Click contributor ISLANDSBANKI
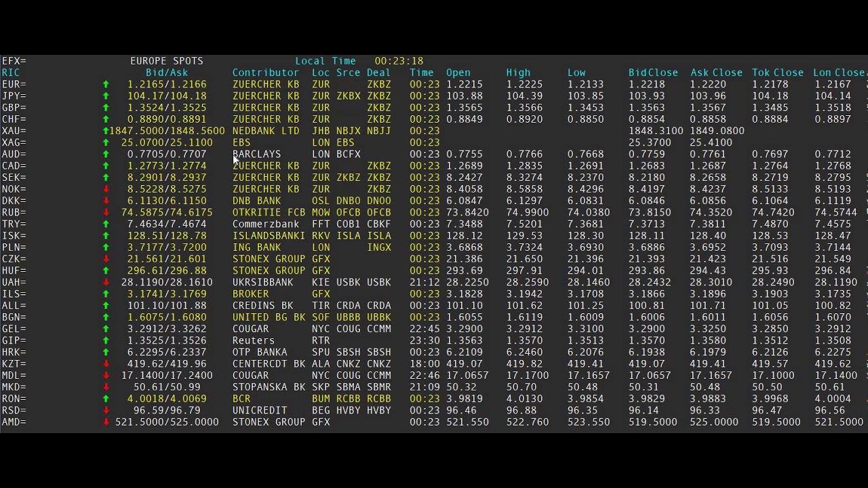This screenshot has height=488, width=868. point(269,236)
